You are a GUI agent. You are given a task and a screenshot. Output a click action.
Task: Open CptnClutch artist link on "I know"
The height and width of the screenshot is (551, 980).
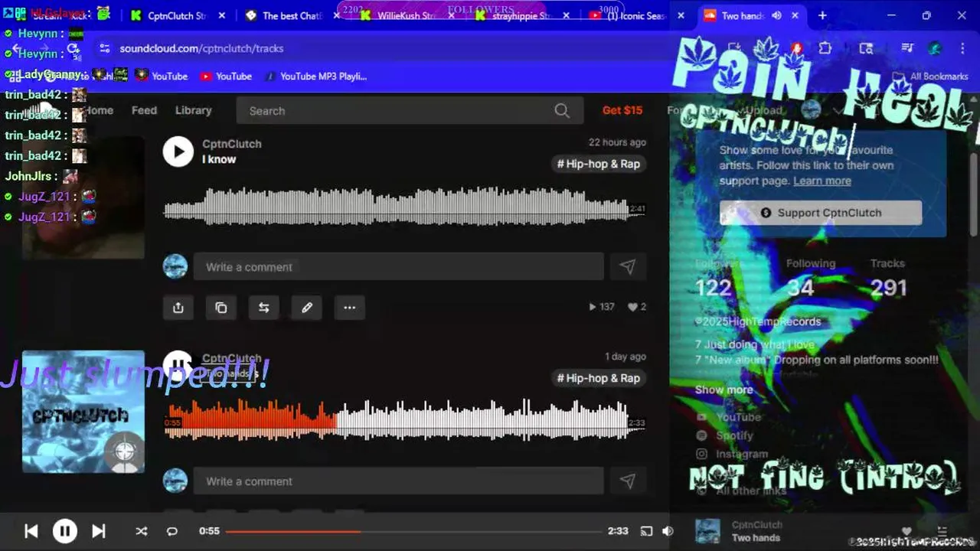click(232, 144)
